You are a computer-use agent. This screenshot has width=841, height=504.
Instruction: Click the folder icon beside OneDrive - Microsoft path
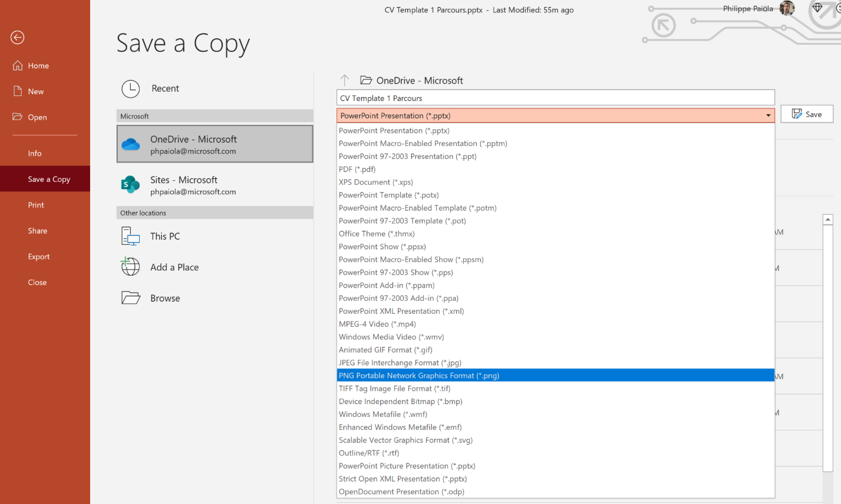coord(366,80)
